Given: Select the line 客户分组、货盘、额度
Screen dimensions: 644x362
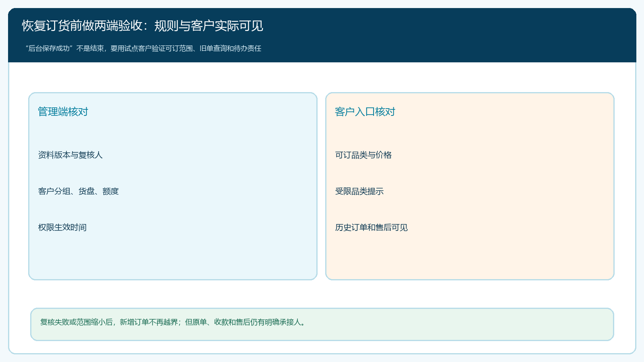Looking at the screenshot, I should click(x=78, y=191).
